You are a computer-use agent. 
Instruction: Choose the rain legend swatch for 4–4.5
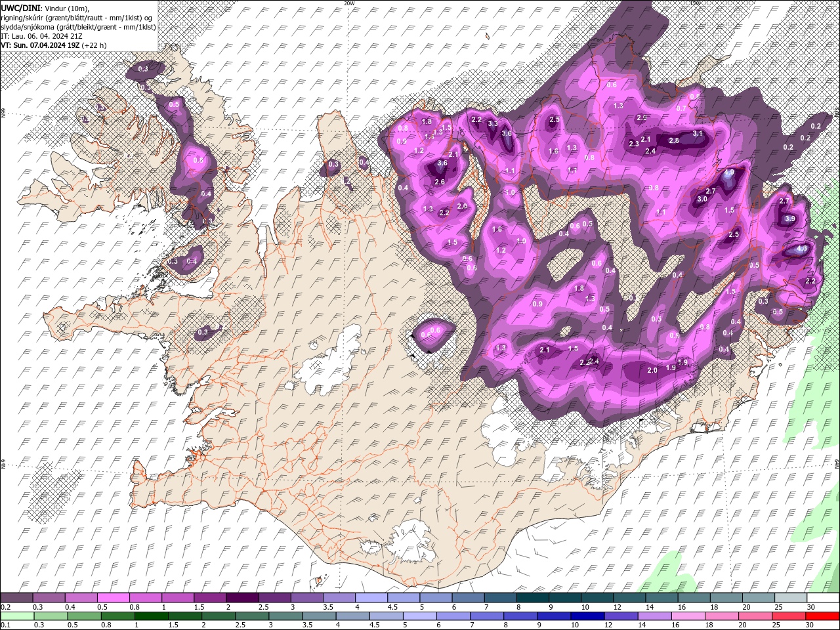(x=352, y=616)
